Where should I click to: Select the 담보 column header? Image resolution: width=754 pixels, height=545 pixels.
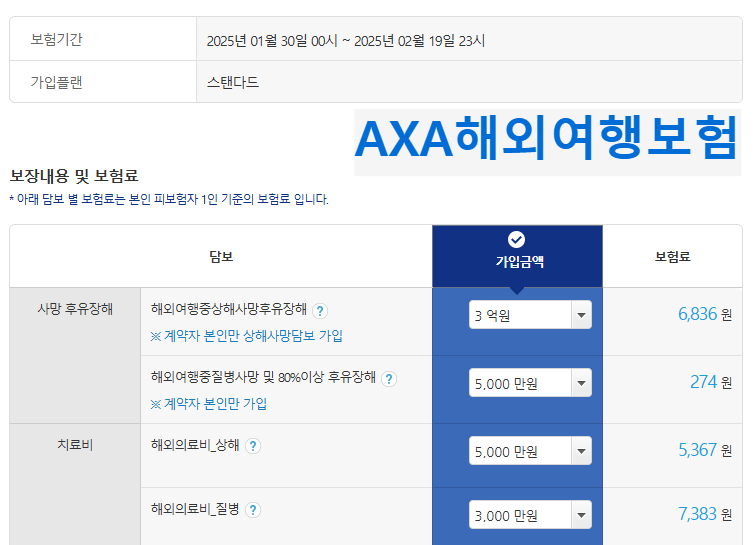pos(221,256)
